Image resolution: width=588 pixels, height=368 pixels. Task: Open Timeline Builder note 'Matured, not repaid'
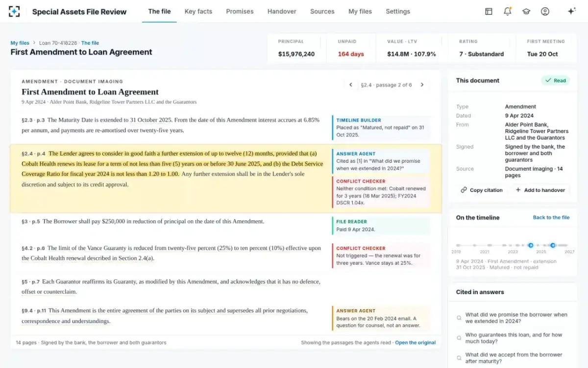click(382, 128)
